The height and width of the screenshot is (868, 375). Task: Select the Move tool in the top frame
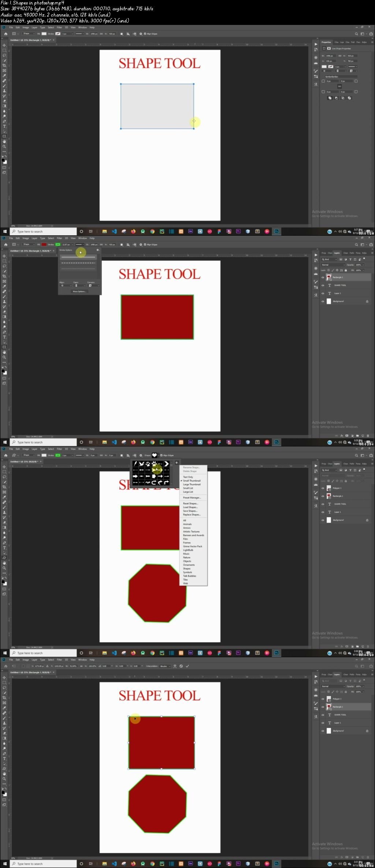tap(4, 45)
